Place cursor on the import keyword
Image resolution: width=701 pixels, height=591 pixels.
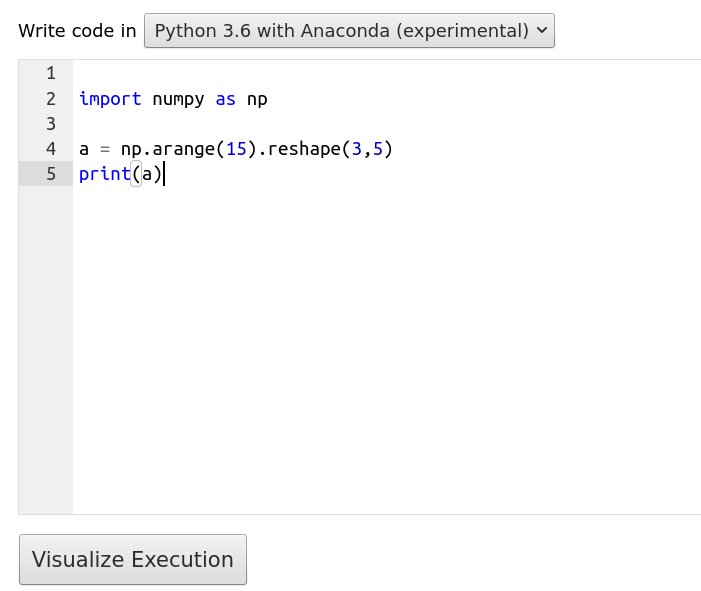click(x=110, y=99)
